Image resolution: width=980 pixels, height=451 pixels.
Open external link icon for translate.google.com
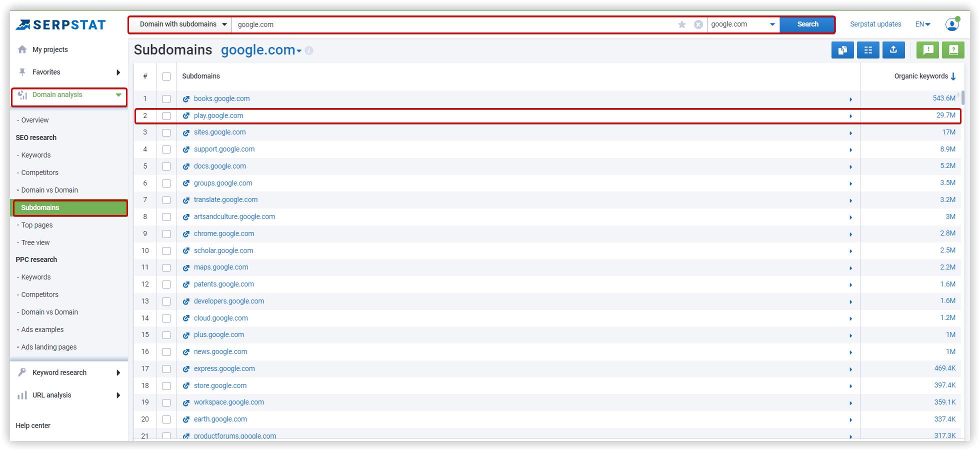(186, 200)
